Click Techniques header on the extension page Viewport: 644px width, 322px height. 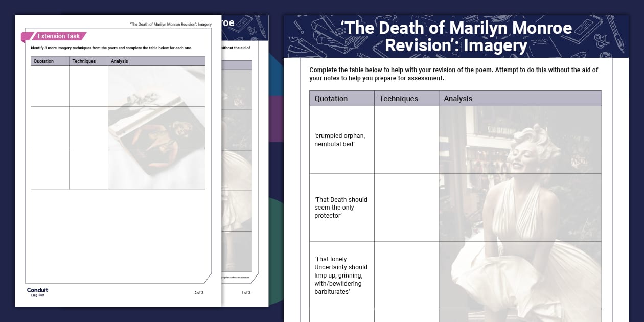84,61
